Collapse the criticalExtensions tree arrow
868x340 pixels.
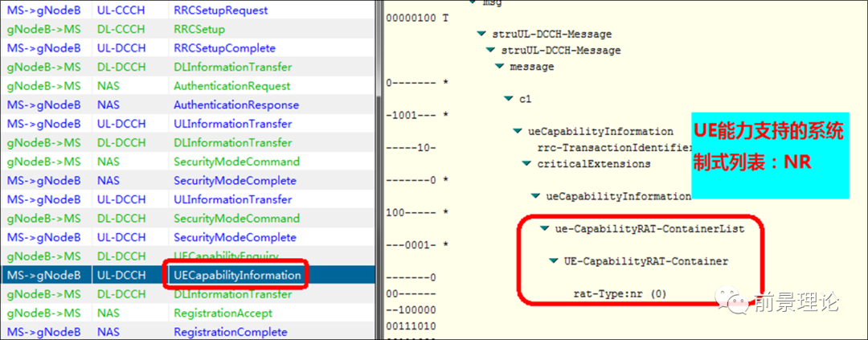(x=526, y=164)
